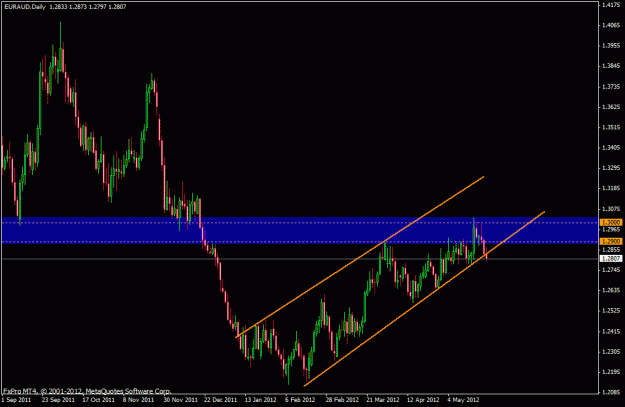Click the 1.2855 price axis label
Viewport: 625px width, 407px height.
point(611,250)
